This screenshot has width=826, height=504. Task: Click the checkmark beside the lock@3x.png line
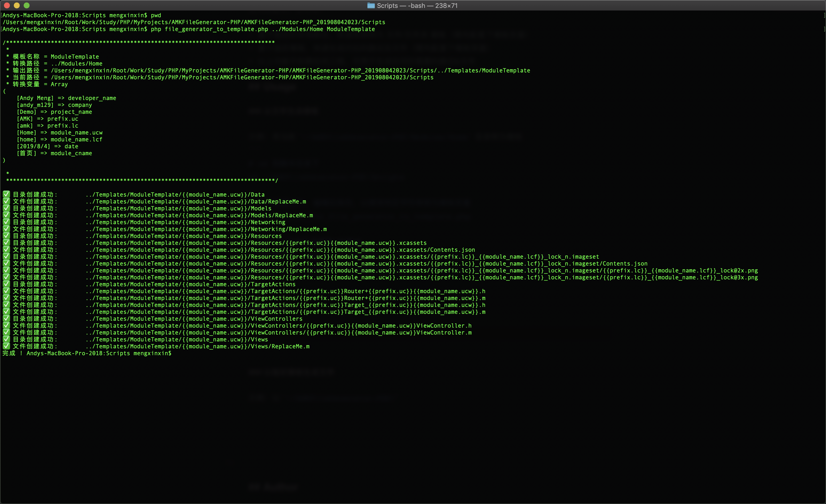tap(6, 277)
